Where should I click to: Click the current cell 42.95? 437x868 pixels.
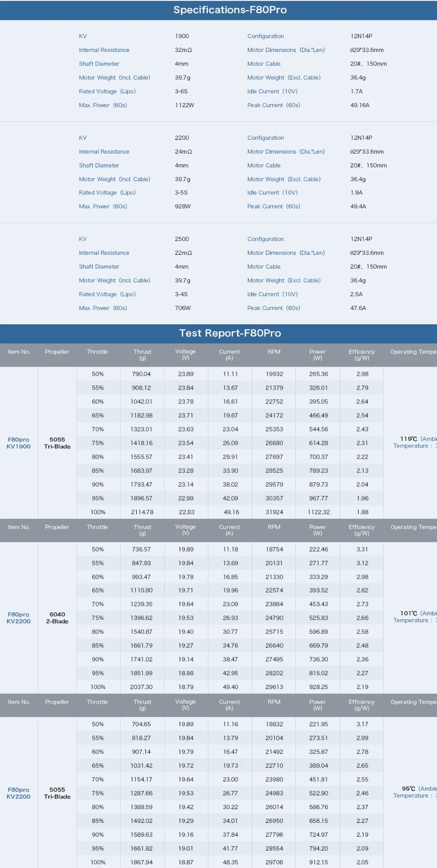pyautogui.click(x=230, y=673)
